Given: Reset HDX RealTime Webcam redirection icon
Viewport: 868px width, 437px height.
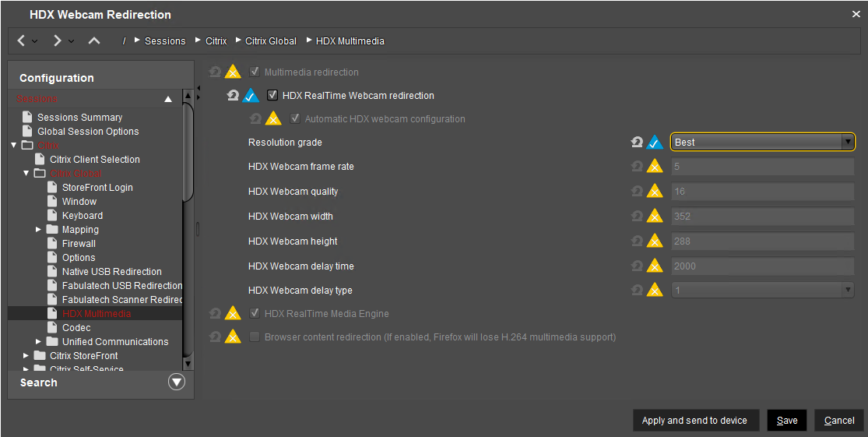Looking at the screenshot, I should coord(233,95).
